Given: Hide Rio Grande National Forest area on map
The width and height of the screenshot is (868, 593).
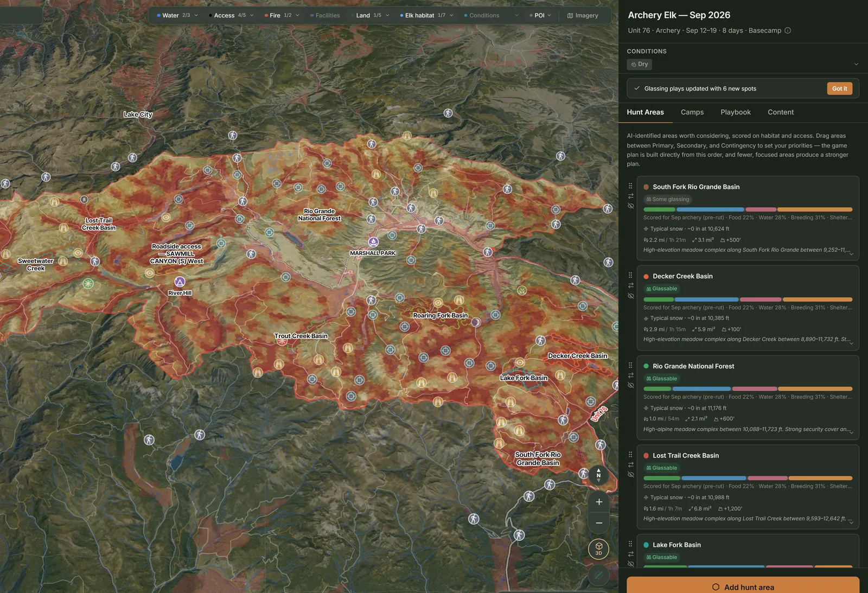Looking at the screenshot, I should coord(630,385).
